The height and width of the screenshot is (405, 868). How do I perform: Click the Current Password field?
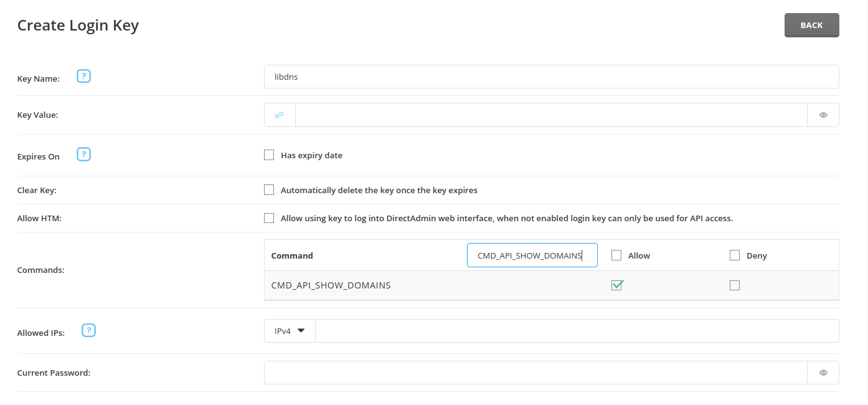535,373
